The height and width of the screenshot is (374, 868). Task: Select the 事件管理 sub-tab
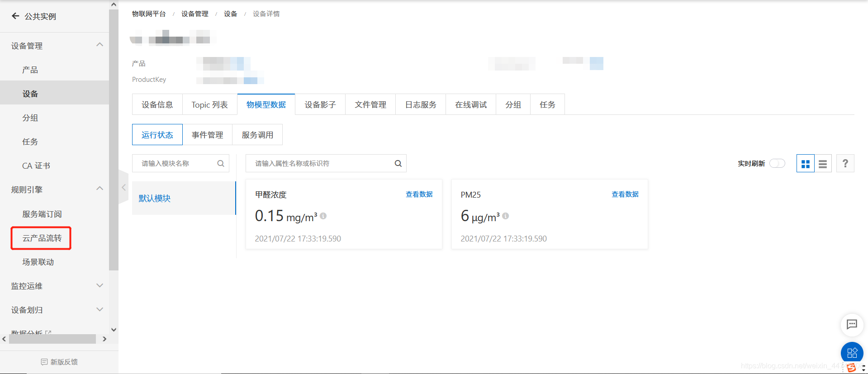(x=208, y=135)
